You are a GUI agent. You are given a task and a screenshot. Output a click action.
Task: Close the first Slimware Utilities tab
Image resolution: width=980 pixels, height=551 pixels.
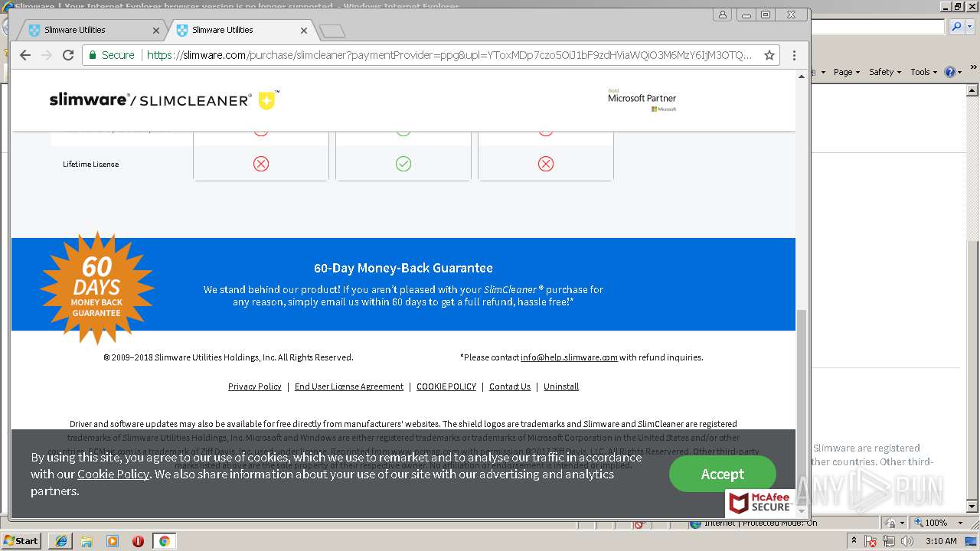(x=156, y=31)
